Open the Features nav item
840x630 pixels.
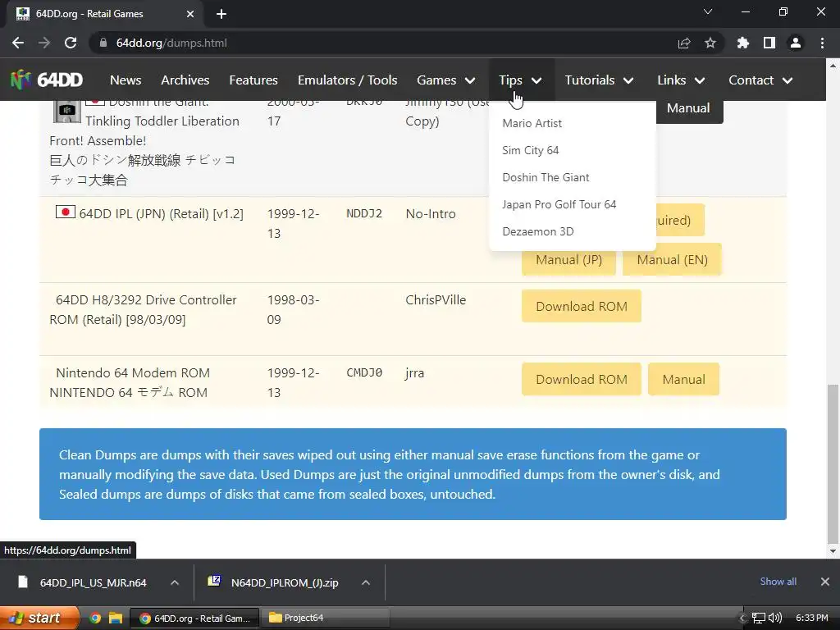coord(253,80)
